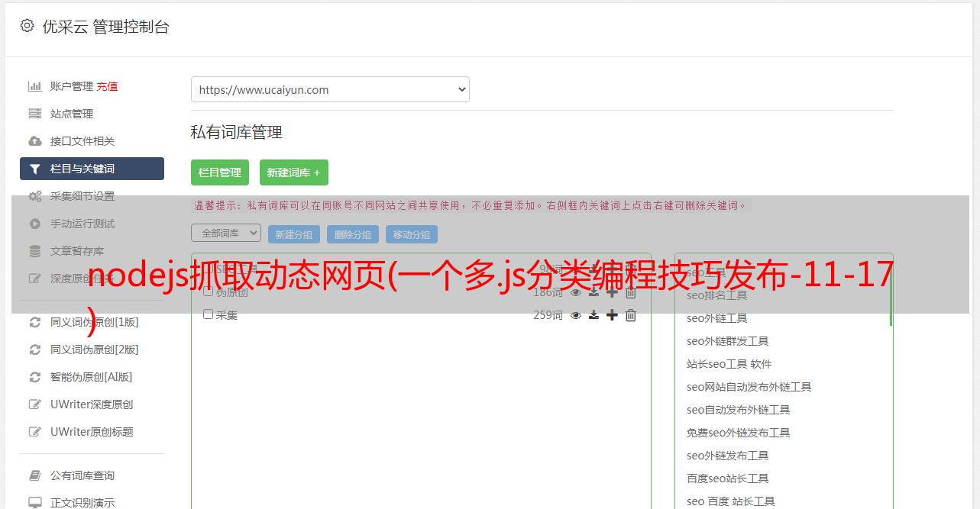
Task: Tick the 伪原创 library checkbox
Action: (208, 292)
